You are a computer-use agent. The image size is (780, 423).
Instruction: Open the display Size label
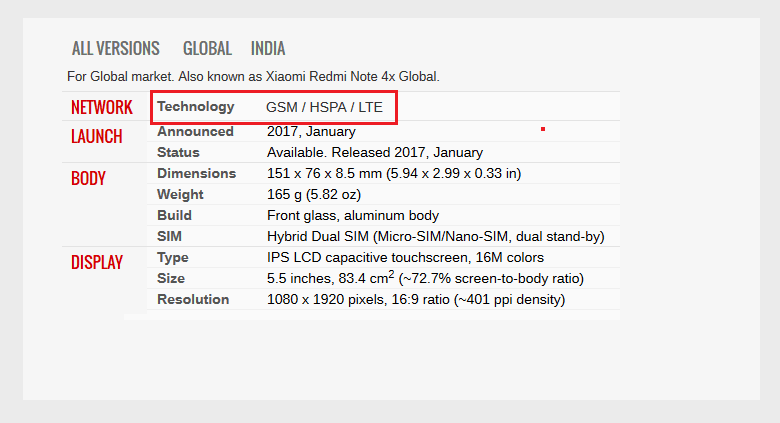click(x=171, y=278)
